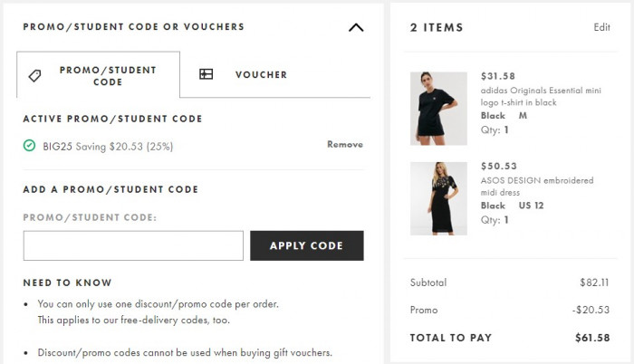This screenshot has width=634, height=364.
Task: Click the $50.53 dress price
Action: click(498, 167)
